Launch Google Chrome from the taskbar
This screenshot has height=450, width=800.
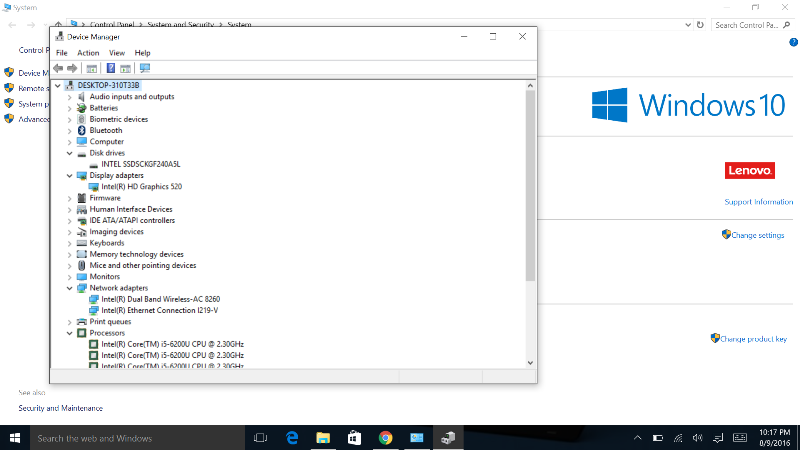(x=385, y=438)
